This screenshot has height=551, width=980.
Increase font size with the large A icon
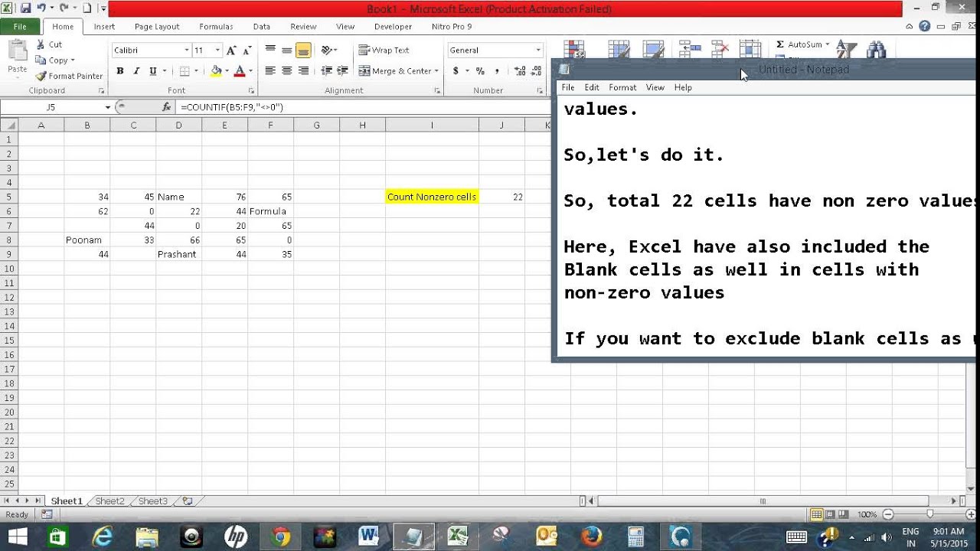pos(231,51)
